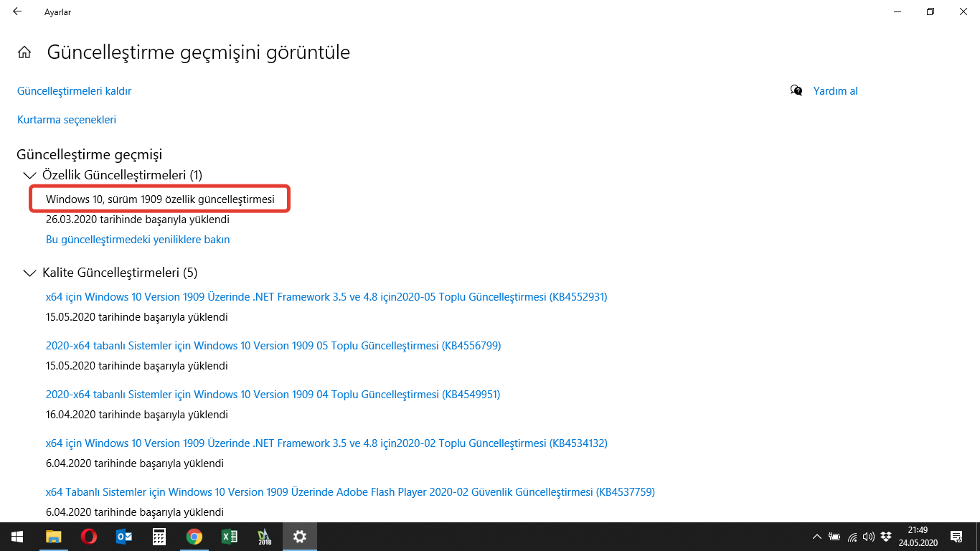Show hidden system tray icons

pos(816,537)
